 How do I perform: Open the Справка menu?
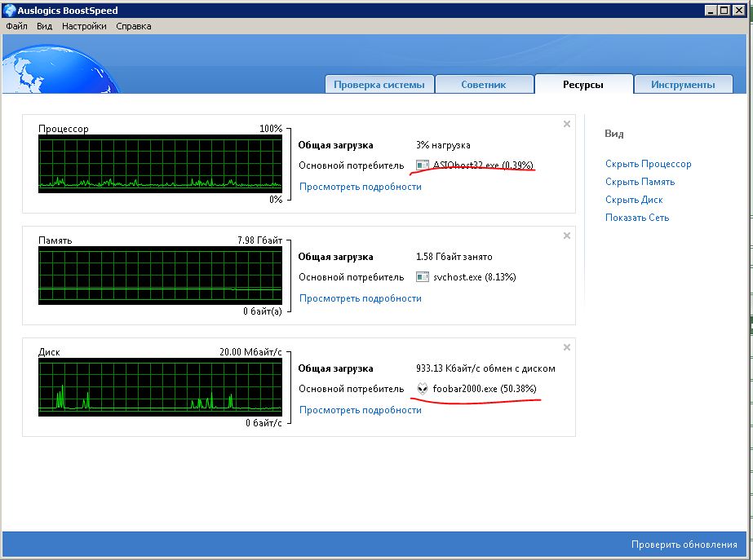coord(134,26)
